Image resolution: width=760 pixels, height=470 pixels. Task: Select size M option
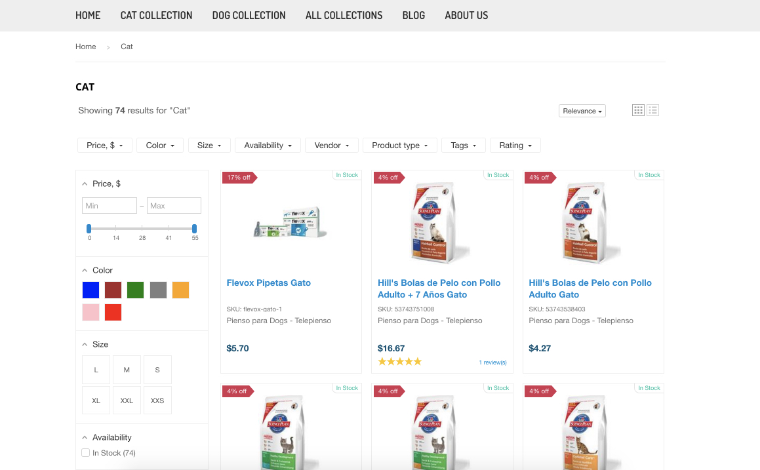pyautogui.click(x=127, y=370)
